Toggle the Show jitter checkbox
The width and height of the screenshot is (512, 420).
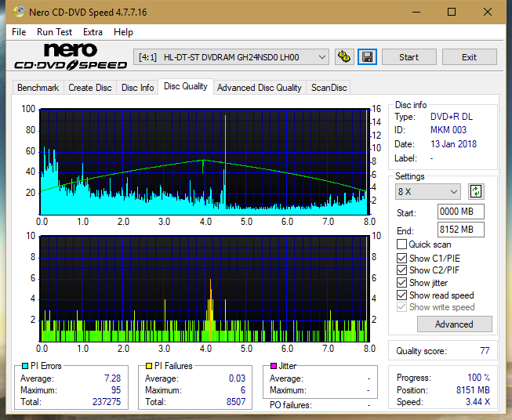pos(401,283)
